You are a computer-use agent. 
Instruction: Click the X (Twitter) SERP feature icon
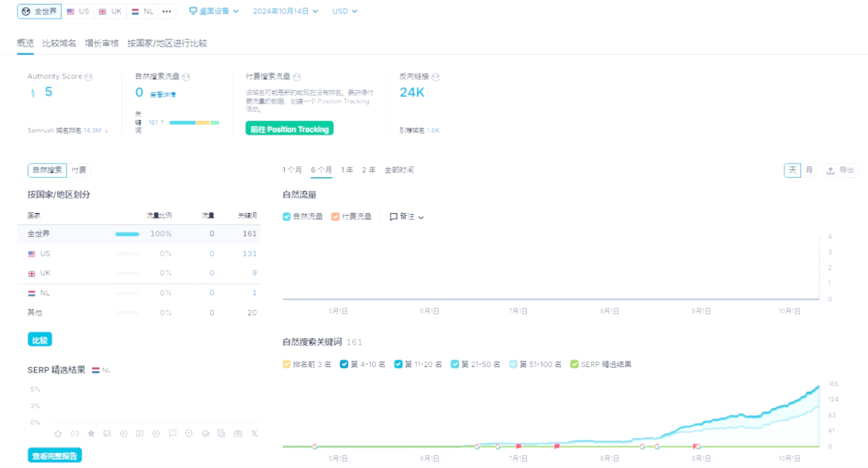click(x=254, y=433)
